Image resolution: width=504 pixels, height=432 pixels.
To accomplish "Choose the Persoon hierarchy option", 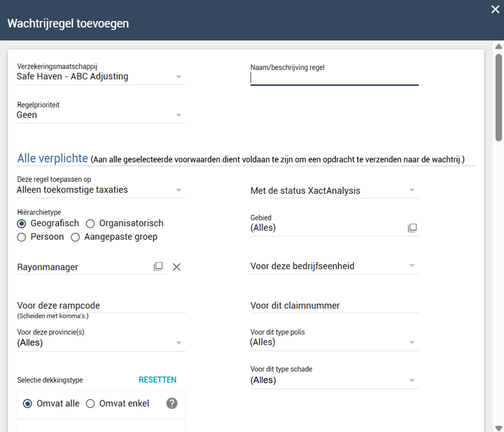I will pyautogui.click(x=22, y=237).
